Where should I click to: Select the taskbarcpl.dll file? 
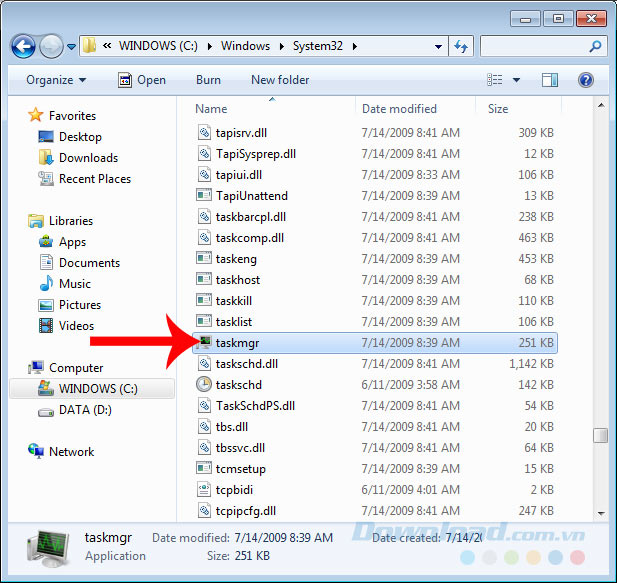[251, 217]
